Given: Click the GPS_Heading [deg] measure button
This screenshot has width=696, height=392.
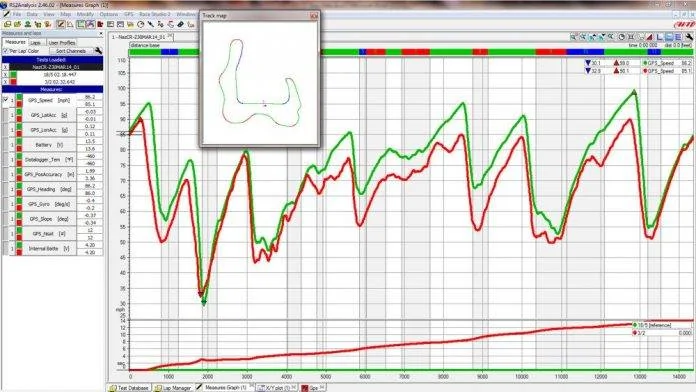Looking at the screenshot, I should (49, 189).
